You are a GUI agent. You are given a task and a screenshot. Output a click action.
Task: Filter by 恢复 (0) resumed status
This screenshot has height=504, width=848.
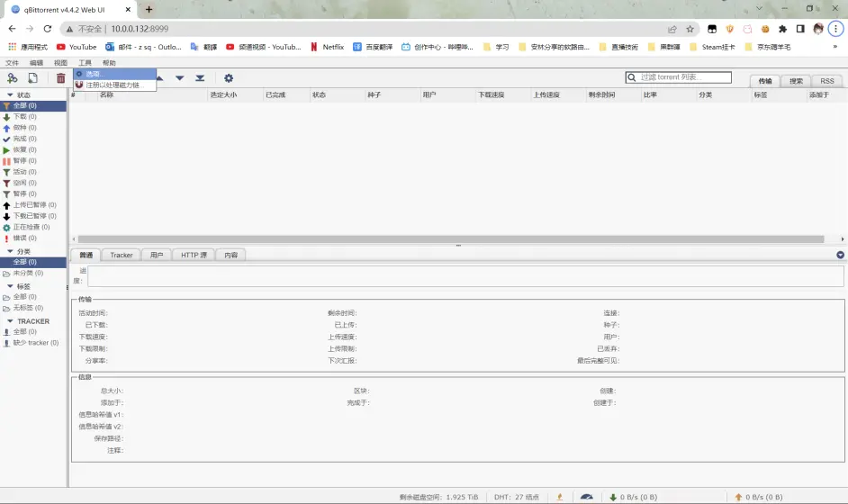click(33, 149)
